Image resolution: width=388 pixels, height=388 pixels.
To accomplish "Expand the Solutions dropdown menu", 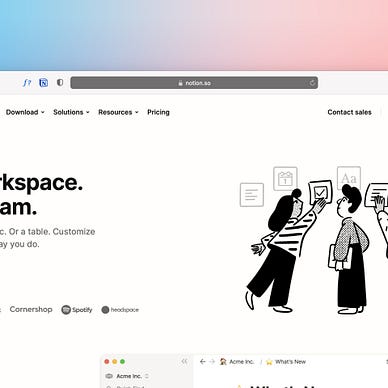I will pos(71,112).
